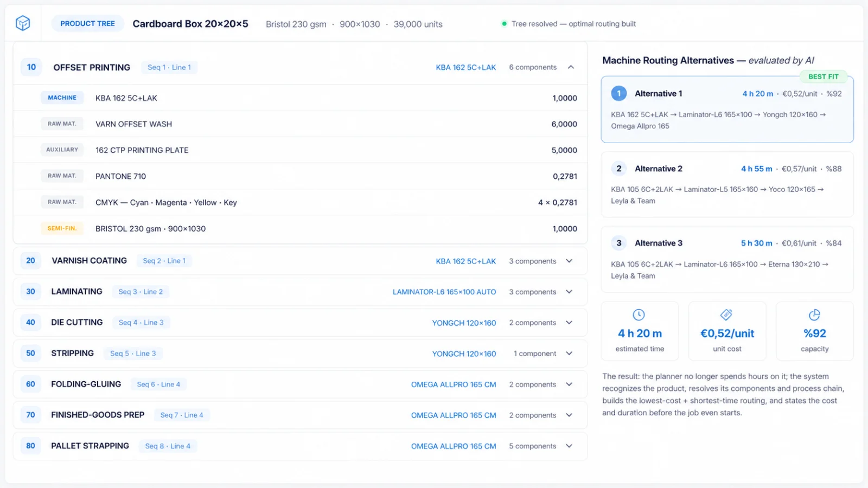This screenshot has height=488, width=868.
Task: Click the cube logo icon in header
Action: (23, 23)
